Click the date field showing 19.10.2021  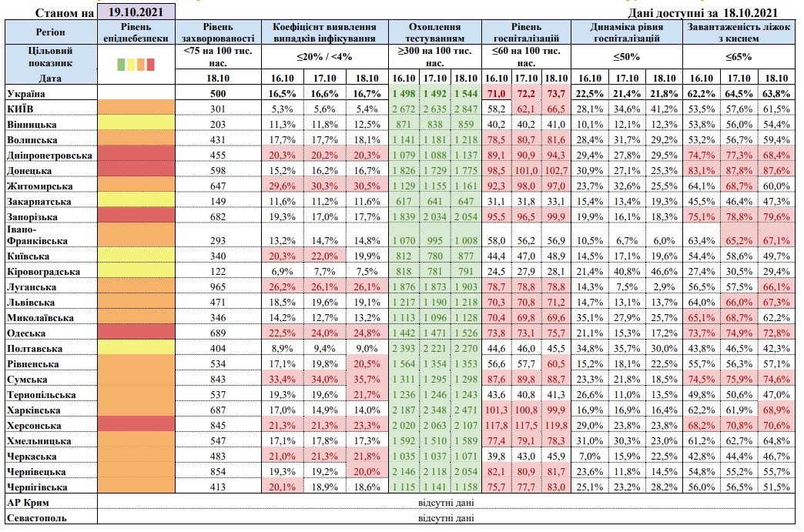136,12
